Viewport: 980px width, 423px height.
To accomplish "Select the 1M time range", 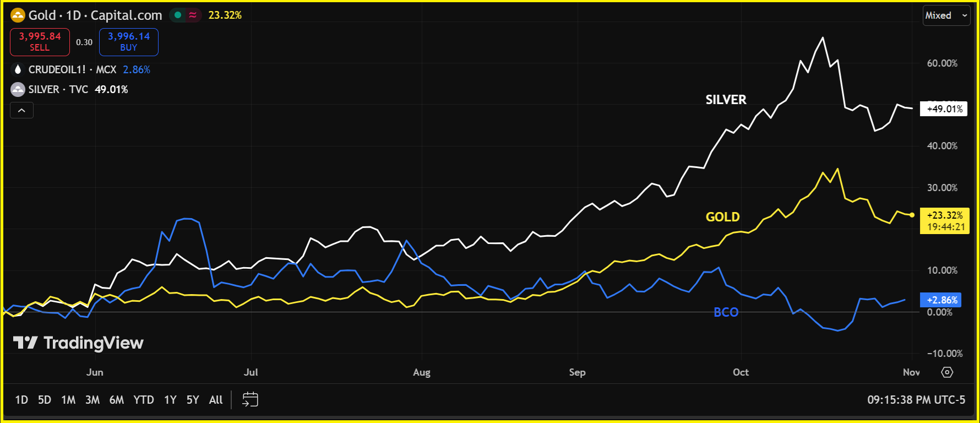I will point(68,400).
